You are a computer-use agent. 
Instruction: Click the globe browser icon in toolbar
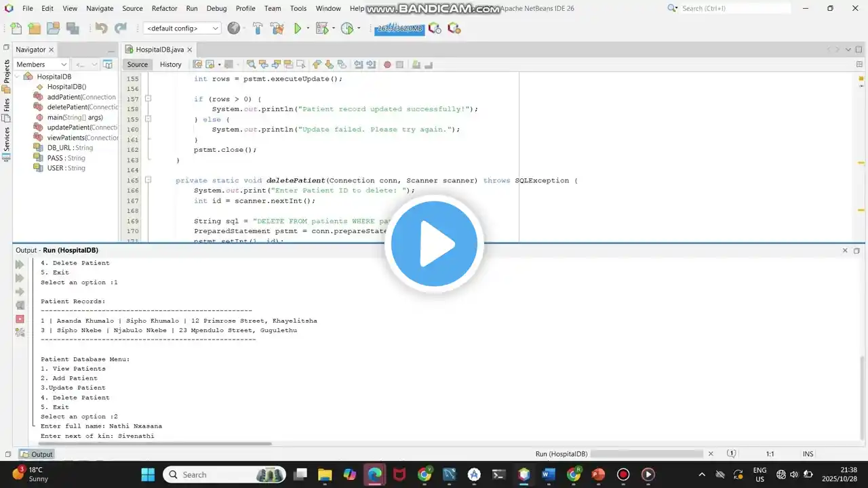(x=234, y=28)
